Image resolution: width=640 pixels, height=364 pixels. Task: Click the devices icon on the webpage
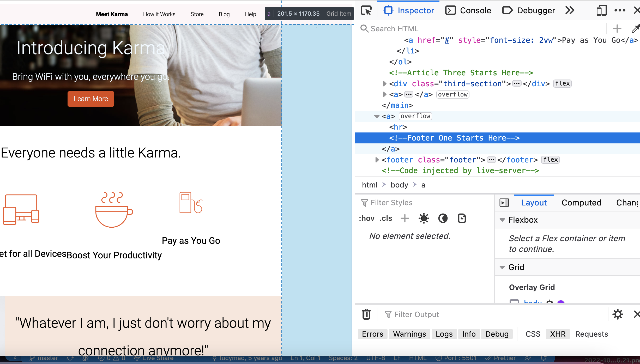pyautogui.click(x=21, y=209)
